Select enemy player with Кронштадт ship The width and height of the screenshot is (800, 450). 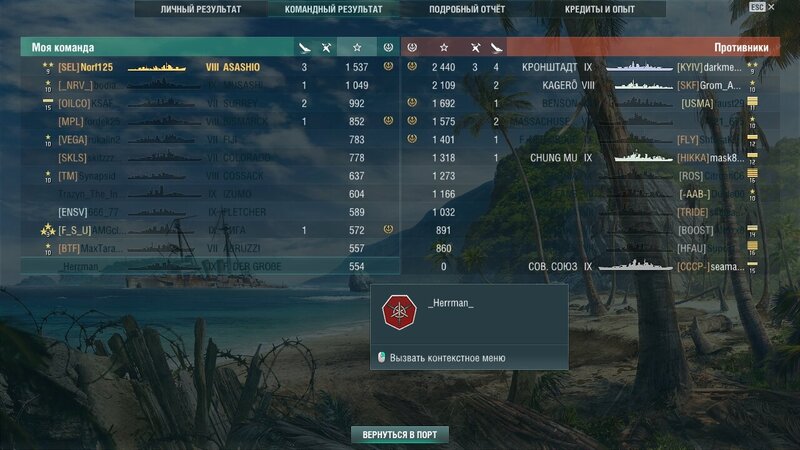point(591,67)
